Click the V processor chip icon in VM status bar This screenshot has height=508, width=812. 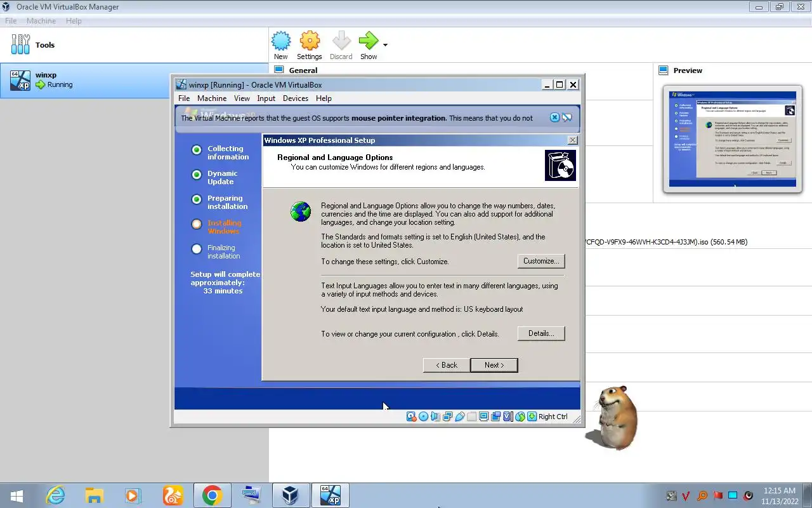[x=507, y=417]
